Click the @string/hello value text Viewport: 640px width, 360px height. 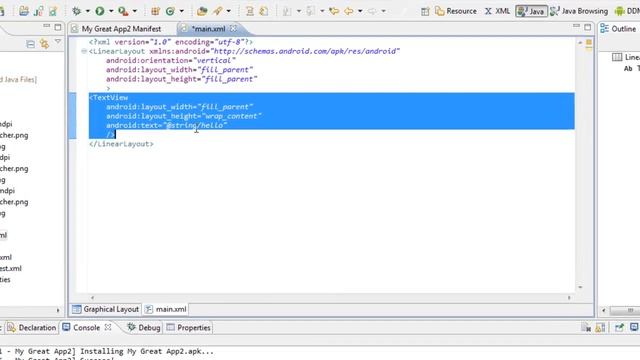click(196, 126)
